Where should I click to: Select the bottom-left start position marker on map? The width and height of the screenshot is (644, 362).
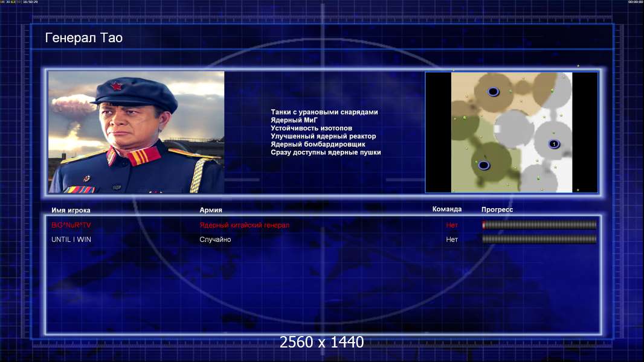click(484, 165)
